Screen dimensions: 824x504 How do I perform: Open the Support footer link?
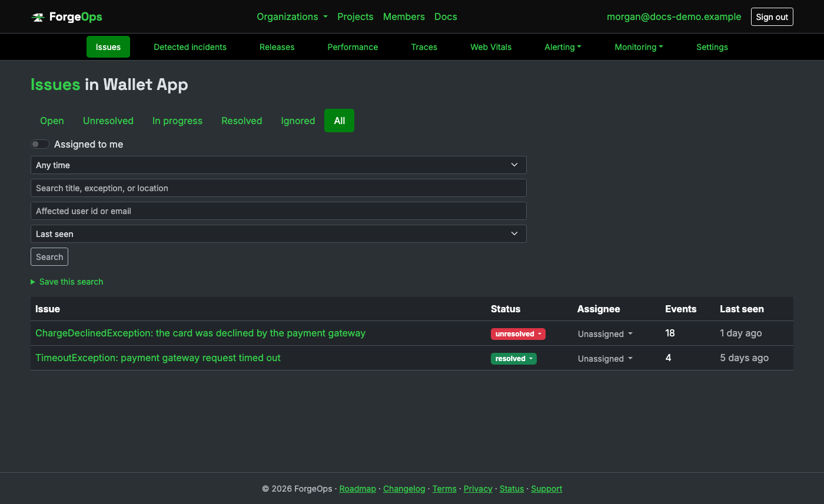(547, 489)
